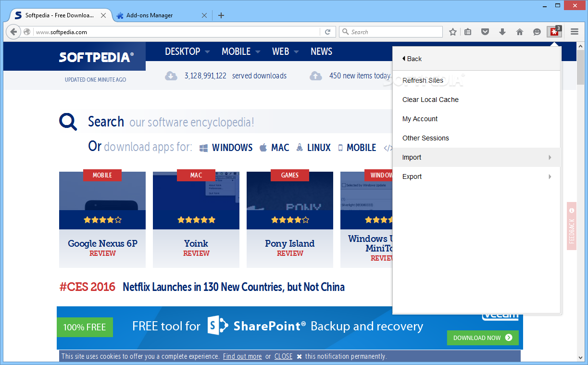This screenshot has height=365, width=588.
Task: Click the Mobile phone icon
Action: pyautogui.click(x=340, y=148)
